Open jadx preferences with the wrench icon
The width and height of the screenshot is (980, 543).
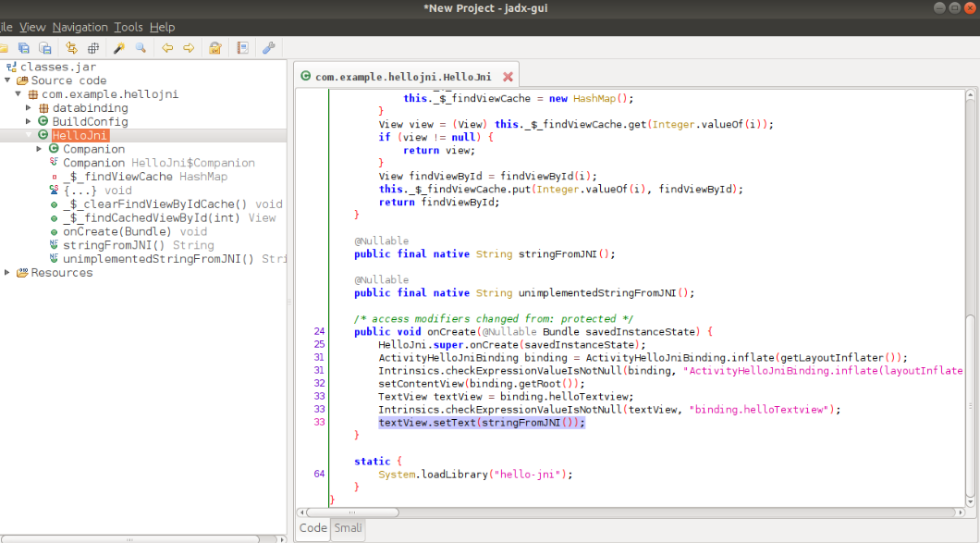[268, 47]
